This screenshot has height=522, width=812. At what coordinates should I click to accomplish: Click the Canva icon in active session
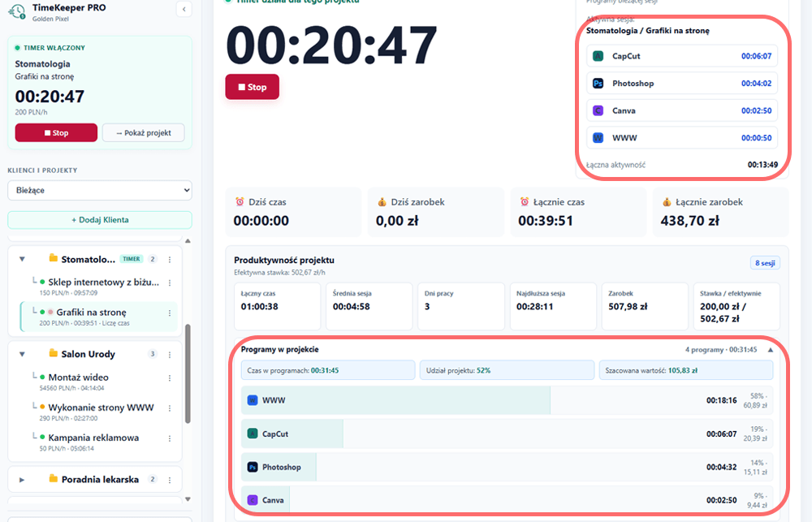tap(598, 110)
